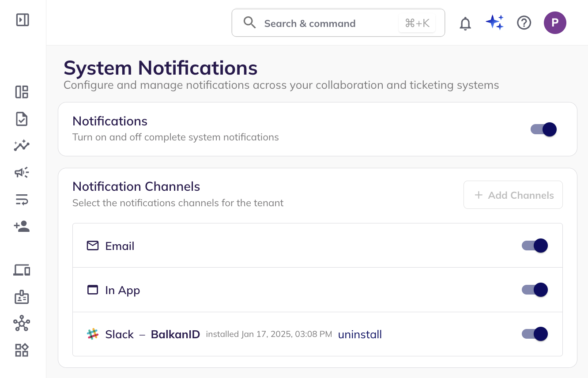This screenshot has width=588, height=378.
Task: Open the network graph icon in sidebar
Action: [22, 324]
